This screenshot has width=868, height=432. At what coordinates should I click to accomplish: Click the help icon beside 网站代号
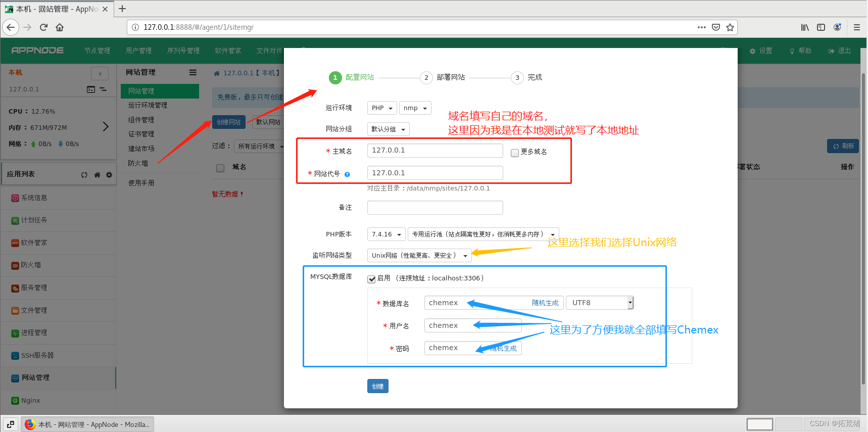[x=347, y=174]
